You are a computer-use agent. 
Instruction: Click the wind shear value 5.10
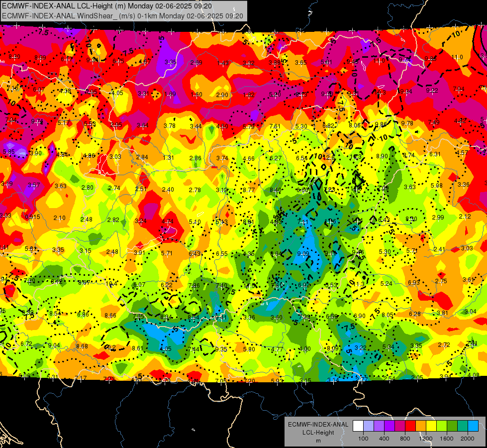[x=195, y=222]
